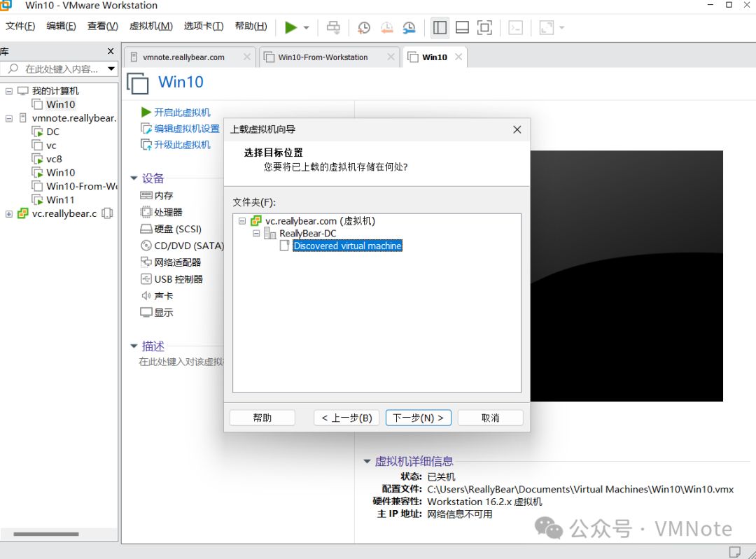The width and height of the screenshot is (756, 559).
Task: Toggle the library sidebar view icon
Action: tap(440, 27)
